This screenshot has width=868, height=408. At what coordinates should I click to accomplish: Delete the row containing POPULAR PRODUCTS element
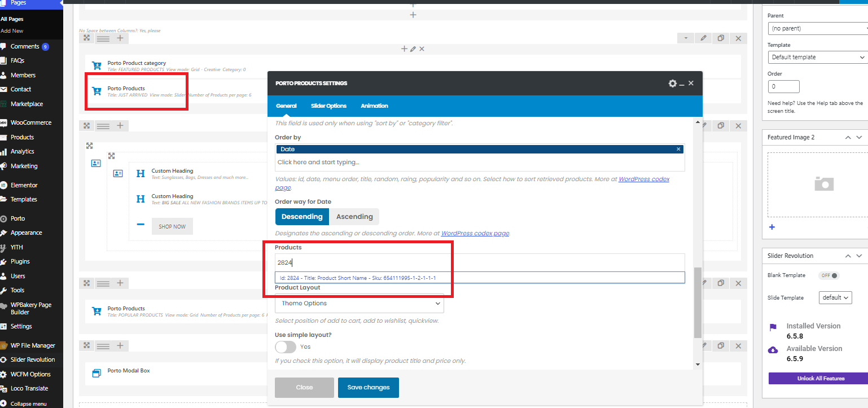[738, 283]
